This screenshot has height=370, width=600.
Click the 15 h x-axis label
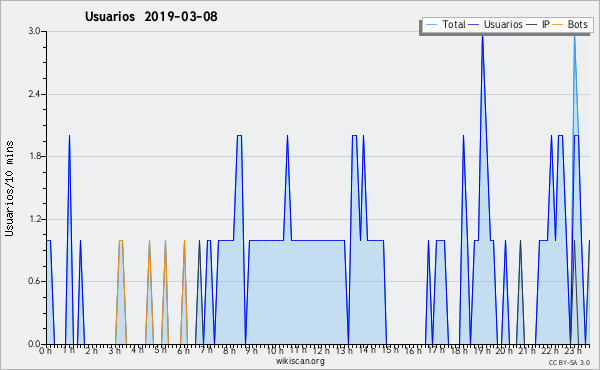click(390, 350)
